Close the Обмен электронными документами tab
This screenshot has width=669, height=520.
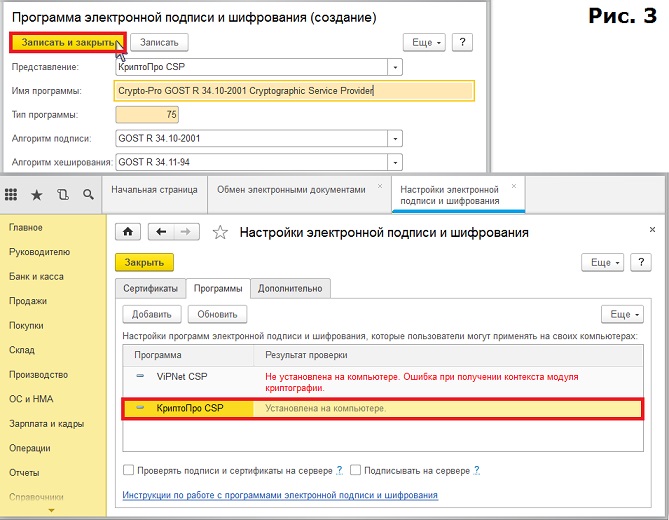380,186
